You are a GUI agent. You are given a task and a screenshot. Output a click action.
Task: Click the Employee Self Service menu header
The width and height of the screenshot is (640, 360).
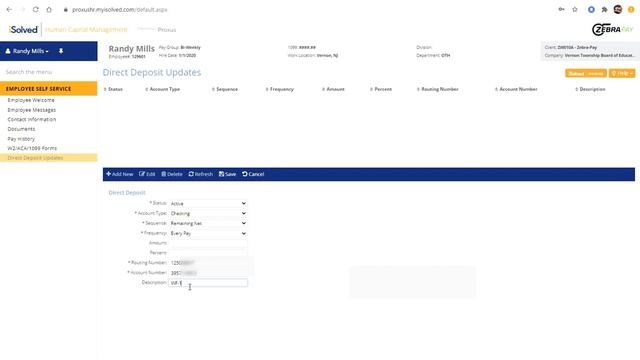tap(49, 89)
